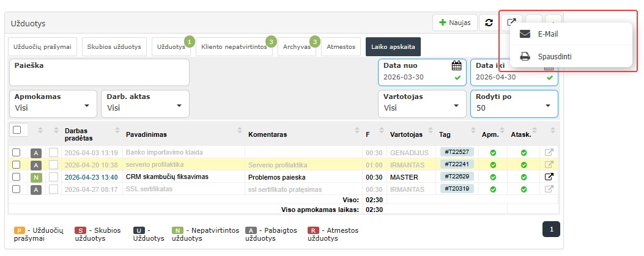The width and height of the screenshot is (644, 256).
Task: Tick the box beside 2026-04-20 10:38 date
Action: pyautogui.click(x=54, y=165)
